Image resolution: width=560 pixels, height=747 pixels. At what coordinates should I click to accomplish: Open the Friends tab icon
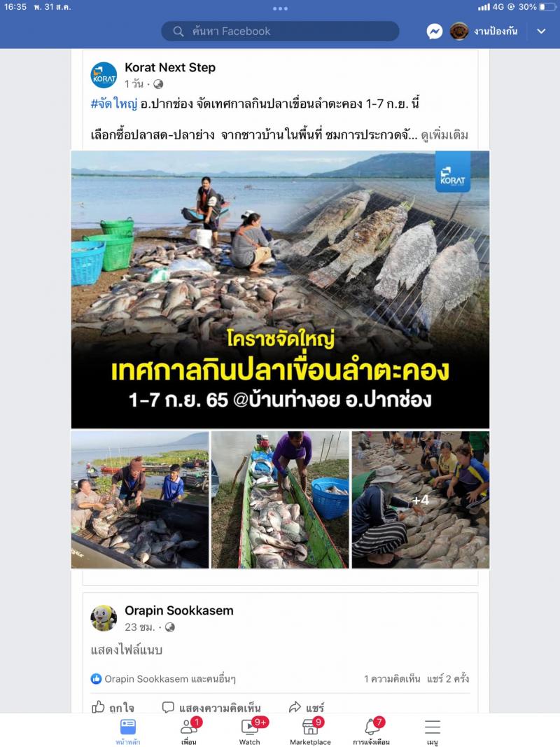189,730
